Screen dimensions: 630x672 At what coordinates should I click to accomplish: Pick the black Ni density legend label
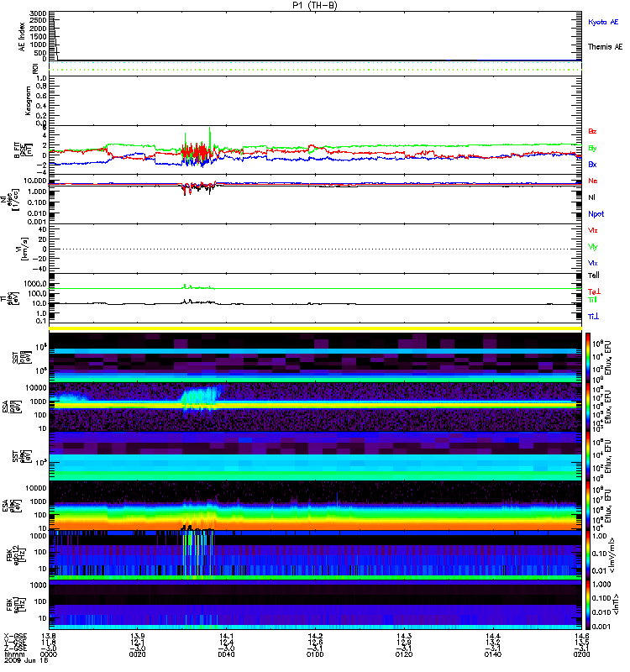click(x=591, y=197)
